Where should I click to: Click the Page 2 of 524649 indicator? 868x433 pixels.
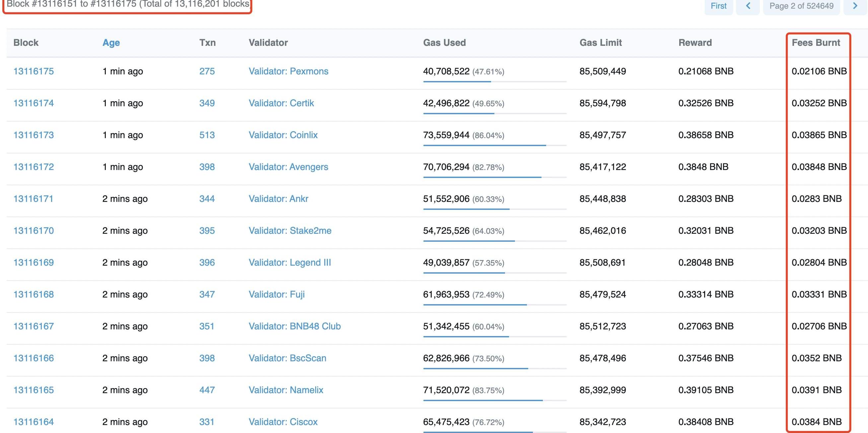point(801,6)
